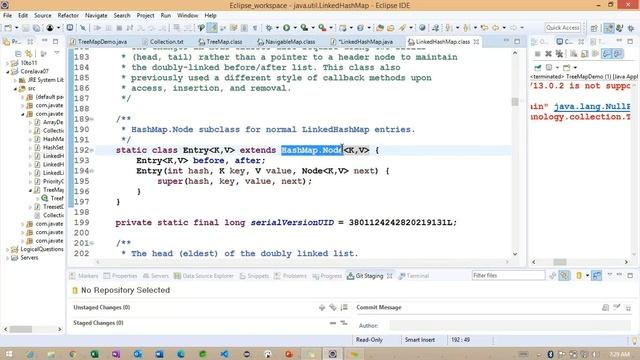
Task: Click the Add Signed-off-by icon
Action: tap(617, 307)
